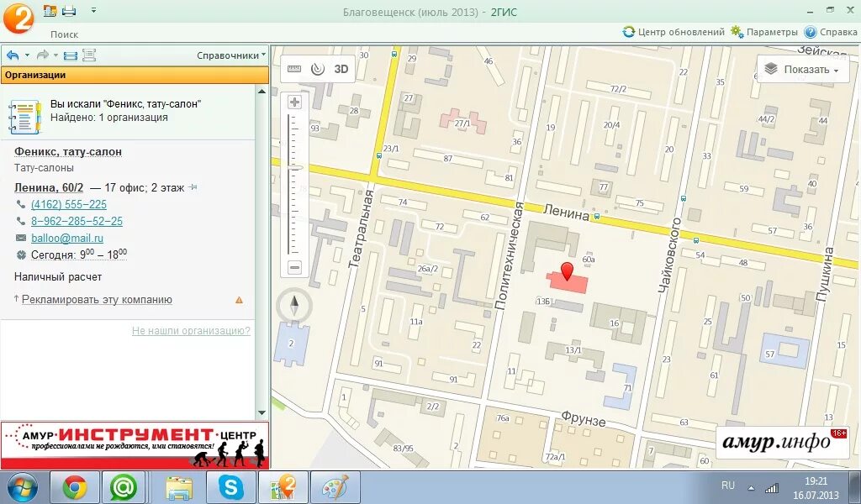
Task: Open the Показать layers dropdown
Action: [802, 70]
